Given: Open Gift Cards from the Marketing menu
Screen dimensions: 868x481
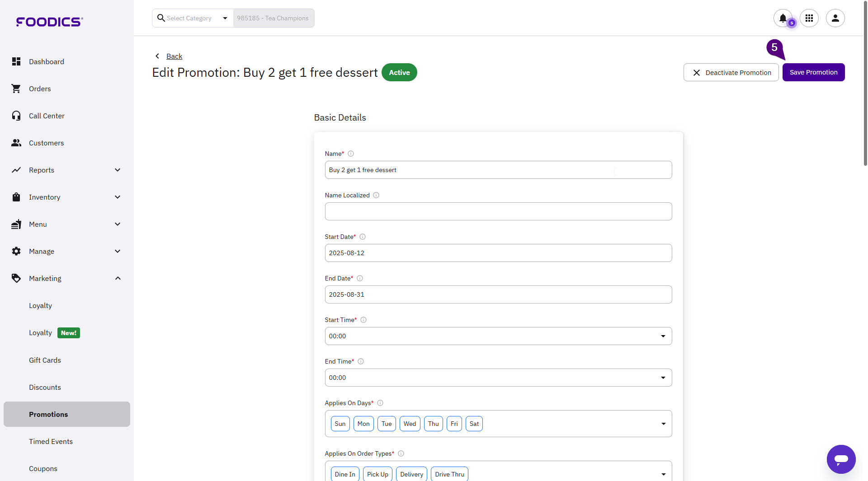Looking at the screenshot, I should click(x=45, y=360).
